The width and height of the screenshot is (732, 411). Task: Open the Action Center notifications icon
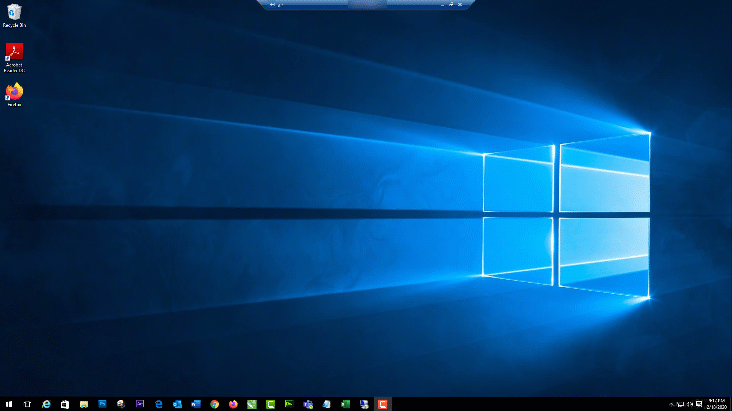tap(699, 404)
